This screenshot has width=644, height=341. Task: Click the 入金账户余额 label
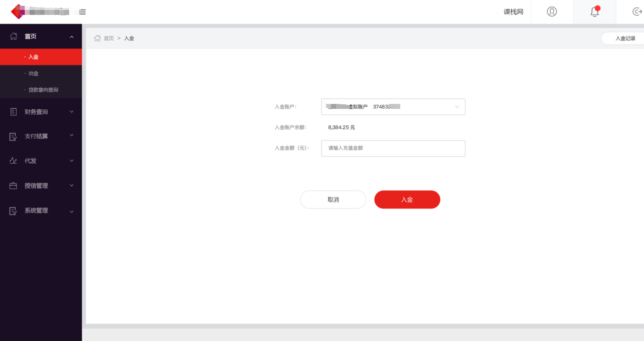click(291, 127)
